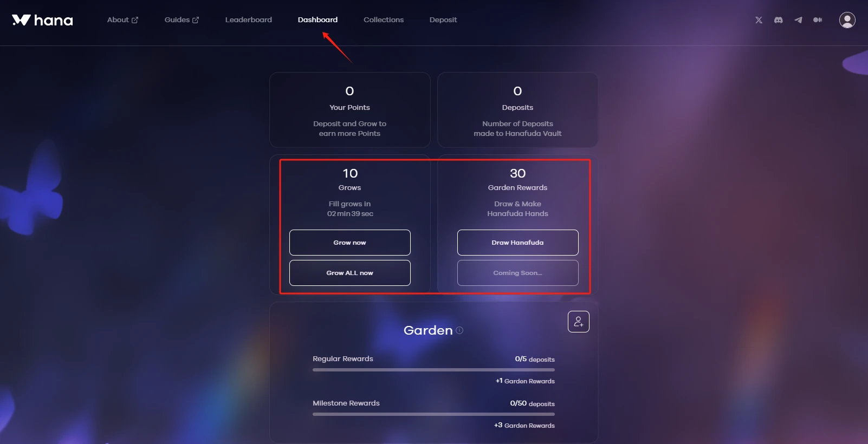Click the Coming Soon disabled button
The image size is (868, 444).
click(518, 273)
